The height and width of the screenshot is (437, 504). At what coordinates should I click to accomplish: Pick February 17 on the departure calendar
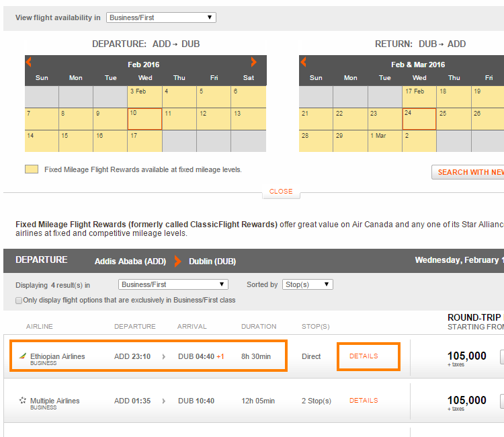pyautogui.click(x=144, y=141)
